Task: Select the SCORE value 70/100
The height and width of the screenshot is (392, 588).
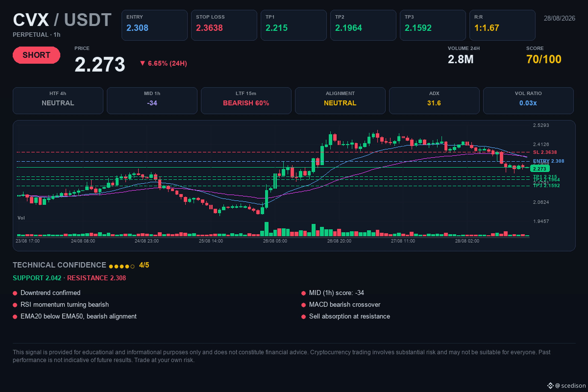Action: point(544,60)
